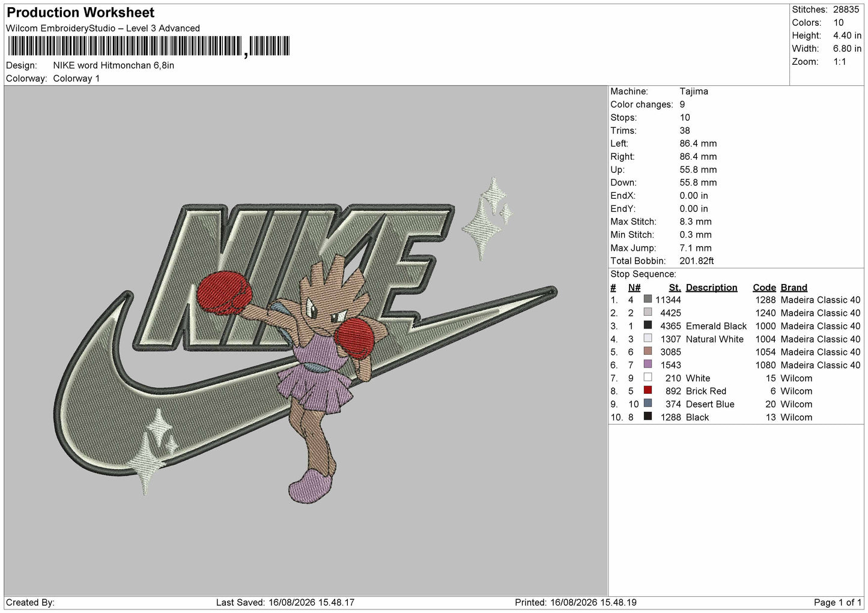This screenshot has width=868, height=613.
Task: Click the 'St.' column header
Action: click(675, 287)
